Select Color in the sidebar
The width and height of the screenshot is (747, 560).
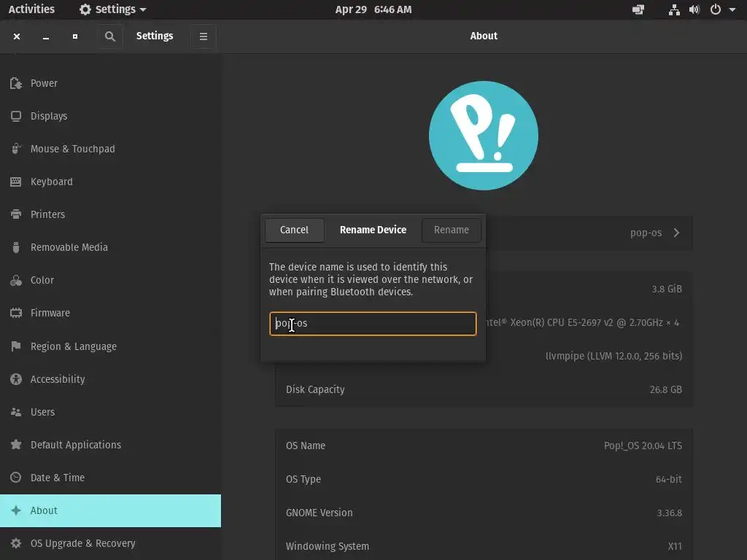(111, 281)
